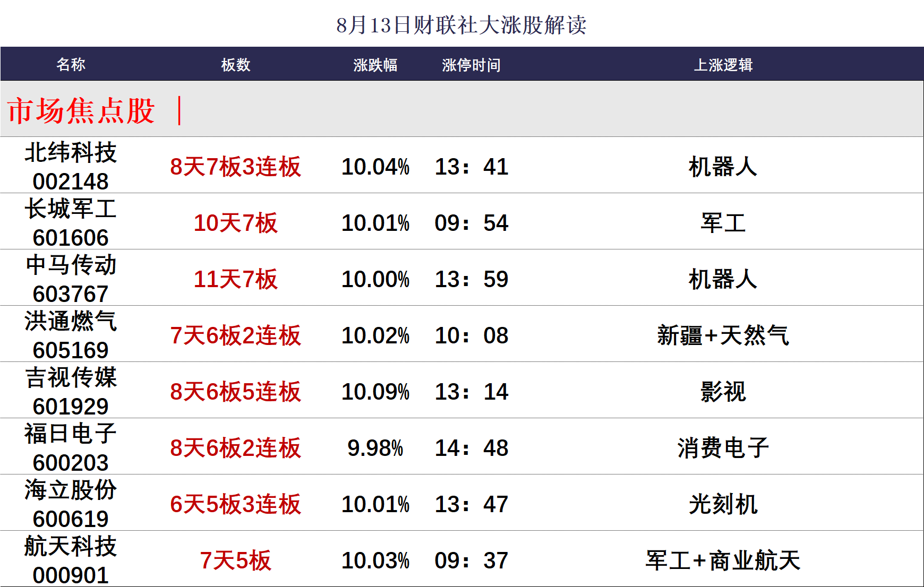Image resolution: width=924 pixels, height=587 pixels.
Task: Click the 10.09% change value
Action: pyautogui.click(x=375, y=392)
